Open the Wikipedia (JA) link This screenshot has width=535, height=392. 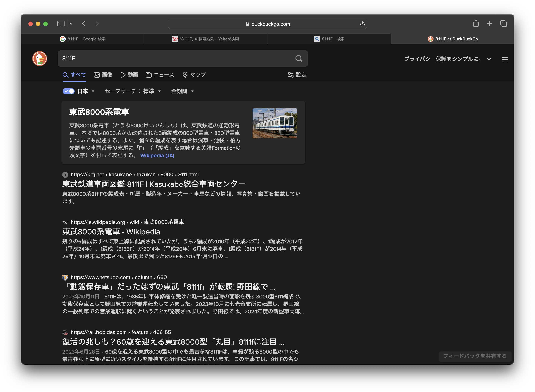point(157,155)
